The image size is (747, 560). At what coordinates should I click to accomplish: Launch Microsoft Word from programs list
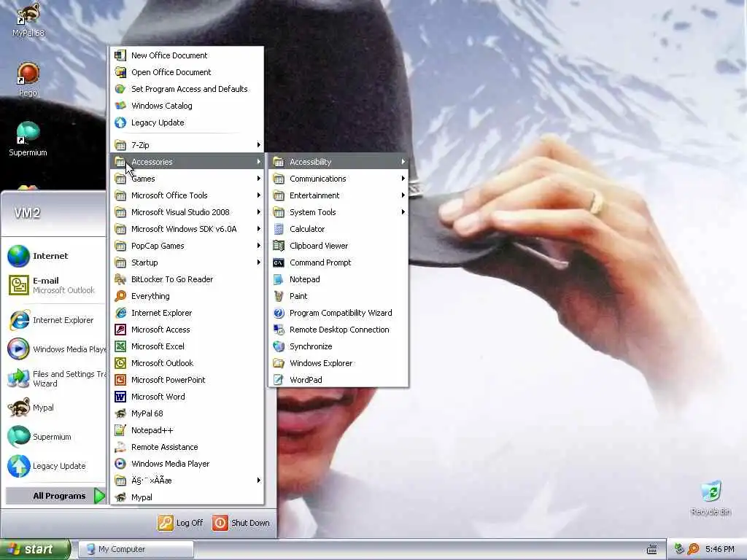tap(187, 397)
